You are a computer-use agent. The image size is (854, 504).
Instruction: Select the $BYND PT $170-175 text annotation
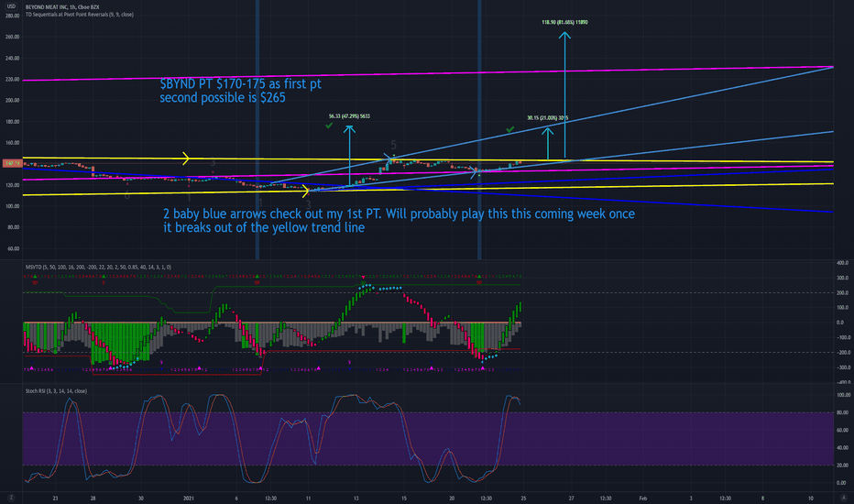click(x=240, y=91)
